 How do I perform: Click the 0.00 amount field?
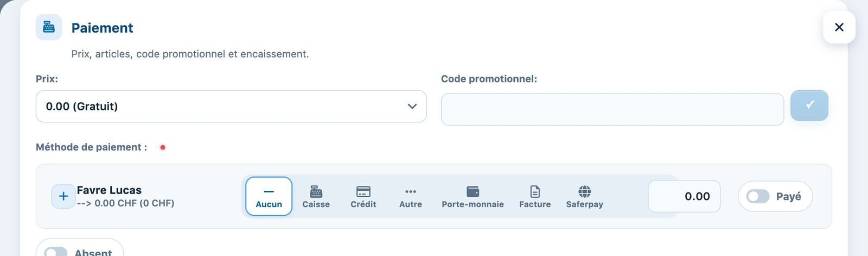pos(684,196)
